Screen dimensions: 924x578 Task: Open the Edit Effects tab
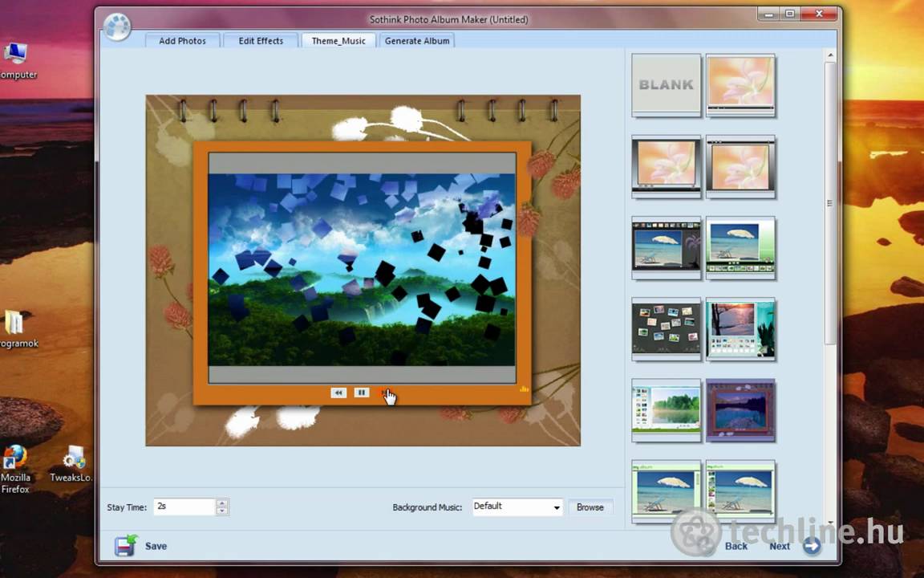pyautogui.click(x=261, y=41)
